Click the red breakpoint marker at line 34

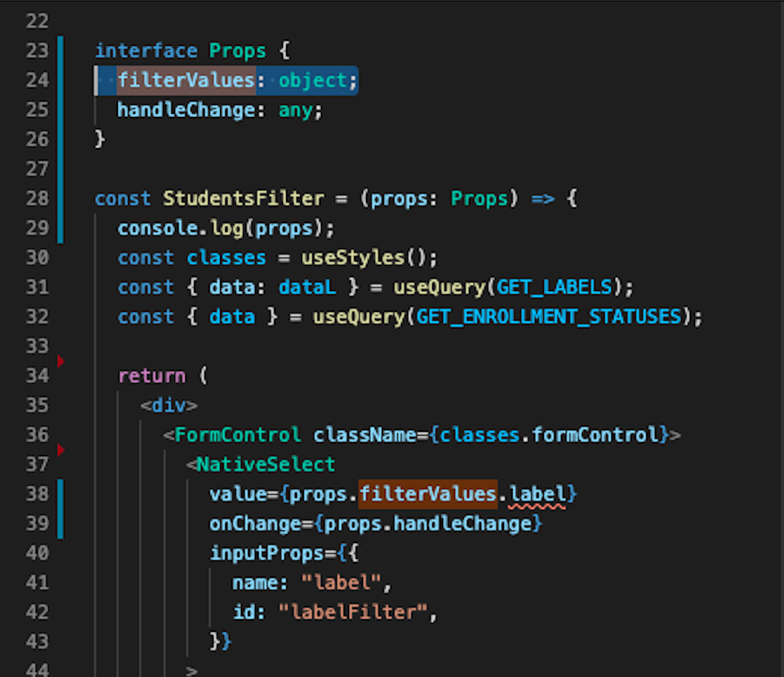pos(61,361)
